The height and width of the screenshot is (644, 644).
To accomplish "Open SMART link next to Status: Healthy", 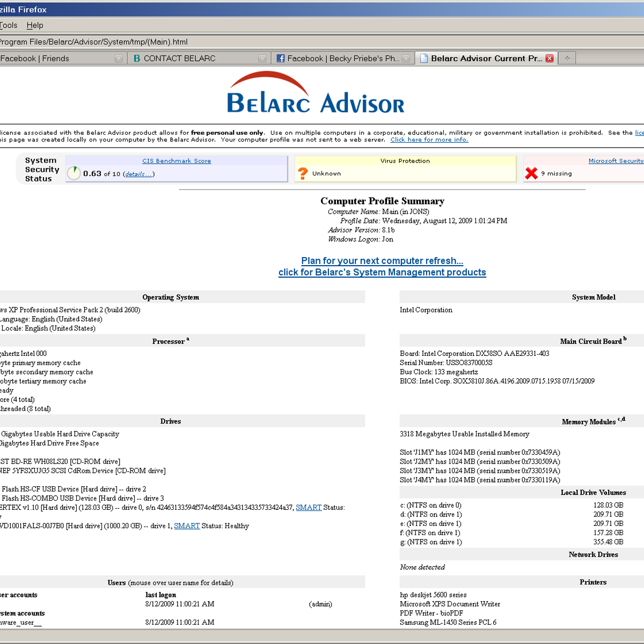I will point(187,526).
